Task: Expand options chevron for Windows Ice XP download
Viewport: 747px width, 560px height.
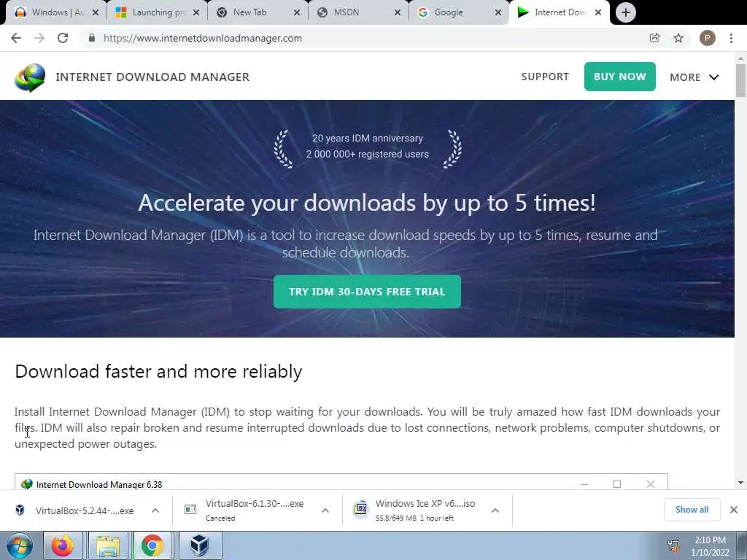Action: pyautogui.click(x=495, y=510)
